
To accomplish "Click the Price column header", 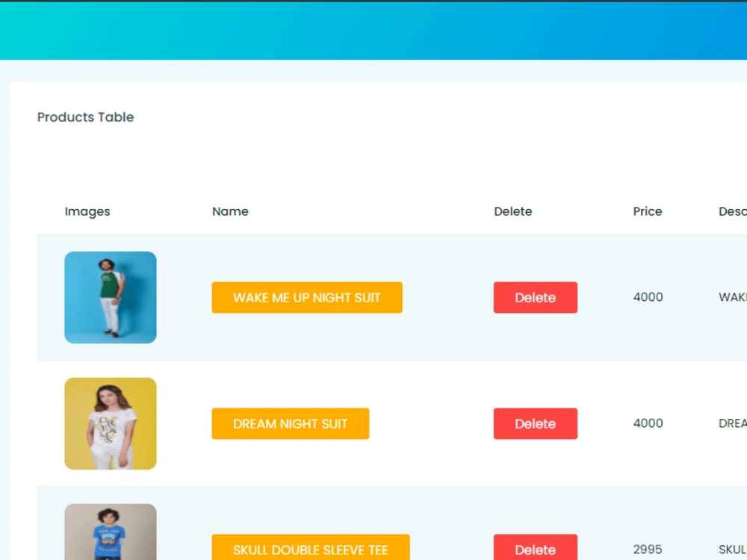I will coord(648,211).
